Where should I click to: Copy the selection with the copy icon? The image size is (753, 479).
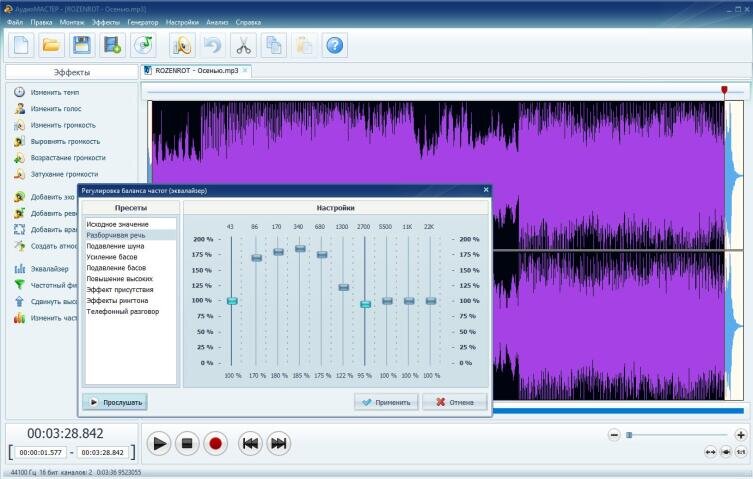[274, 46]
